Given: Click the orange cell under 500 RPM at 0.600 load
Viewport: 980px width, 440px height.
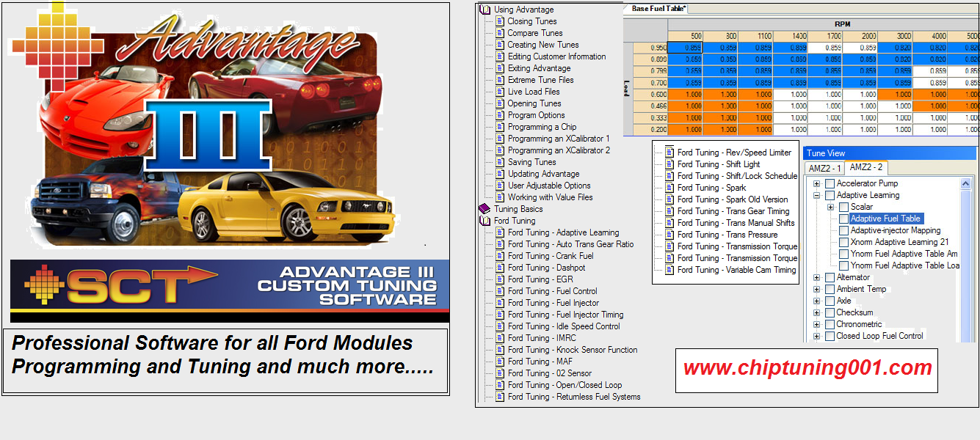Looking at the screenshot, I should tap(685, 95).
